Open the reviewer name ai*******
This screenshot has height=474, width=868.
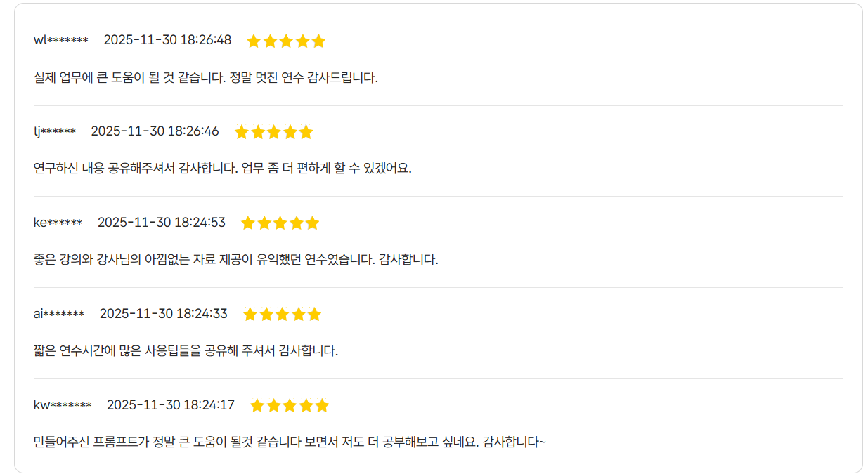(x=59, y=314)
